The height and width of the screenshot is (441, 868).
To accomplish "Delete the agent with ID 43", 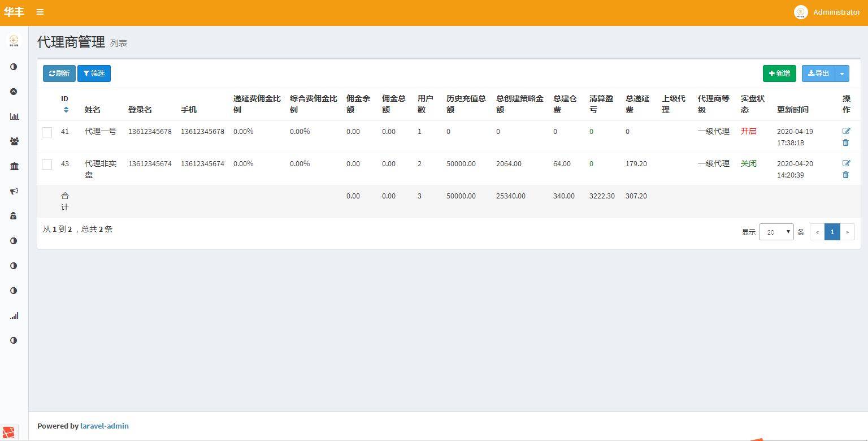I will [845, 175].
